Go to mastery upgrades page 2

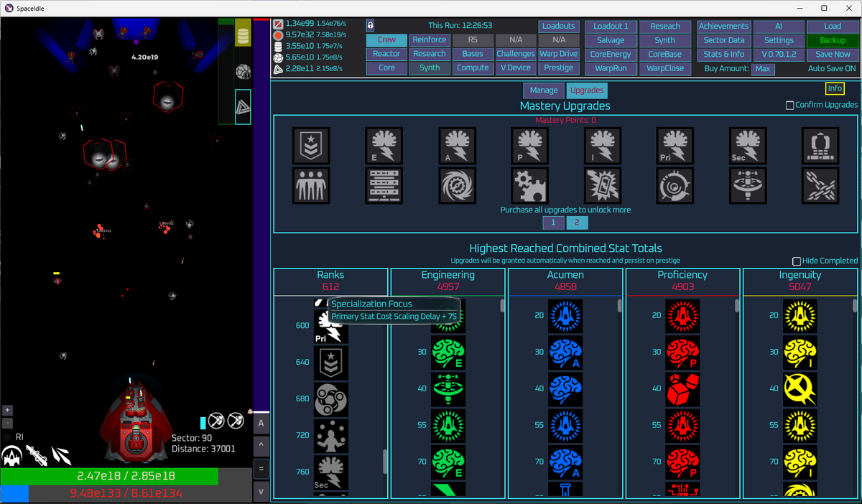pyautogui.click(x=577, y=223)
